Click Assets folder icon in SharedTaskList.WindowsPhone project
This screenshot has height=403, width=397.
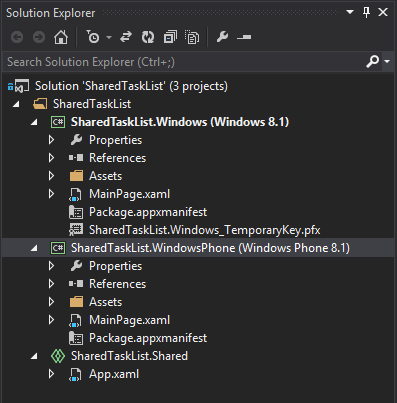[x=76, y=302]
